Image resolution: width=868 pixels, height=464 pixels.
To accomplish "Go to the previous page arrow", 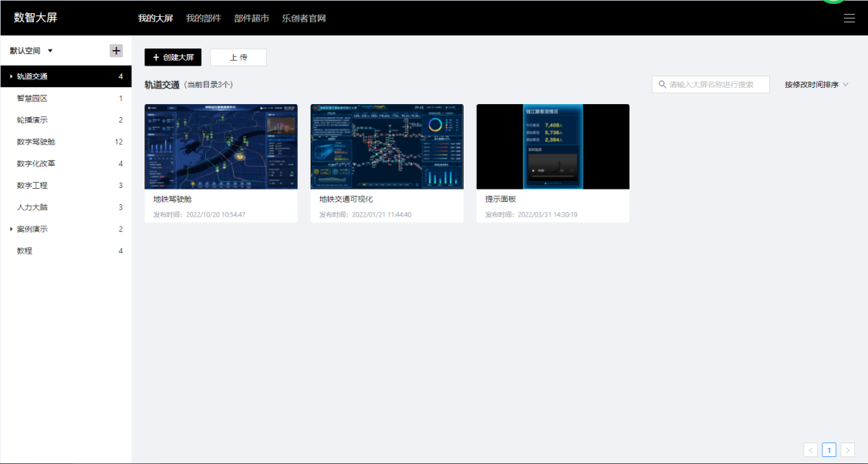I will [810, 449].
